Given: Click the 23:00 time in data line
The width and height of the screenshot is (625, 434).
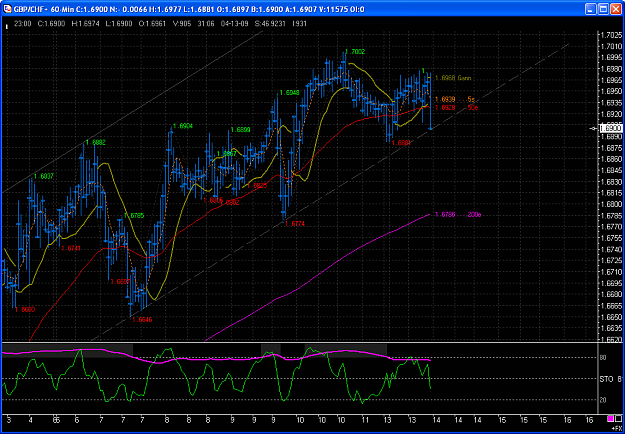Looking at the screenshot, I should [22, 24].
